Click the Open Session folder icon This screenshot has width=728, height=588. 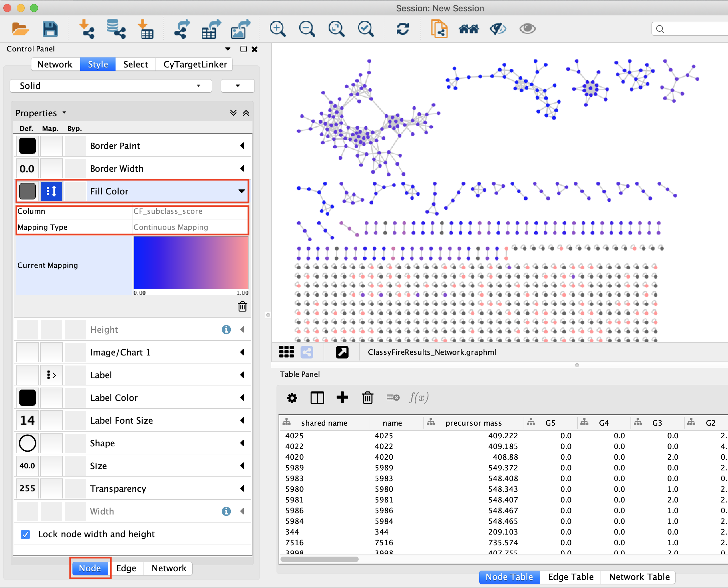20,29
